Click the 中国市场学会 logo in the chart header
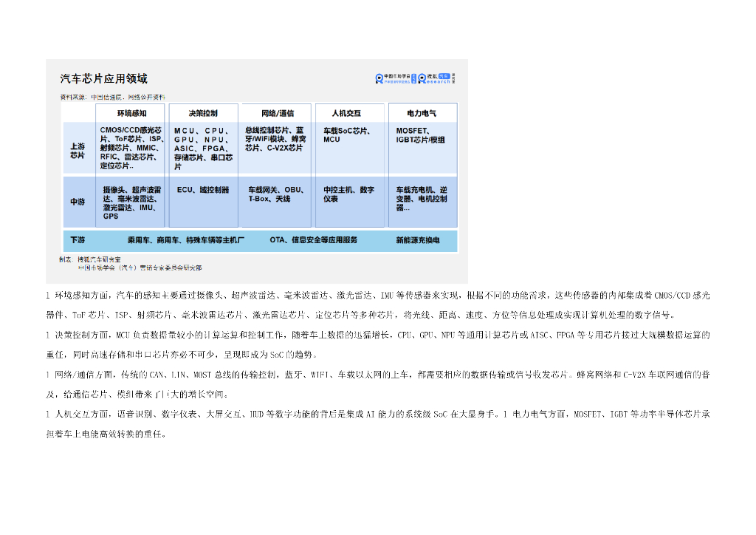This screenshot has height=535, width=756. tap(396, 78)
